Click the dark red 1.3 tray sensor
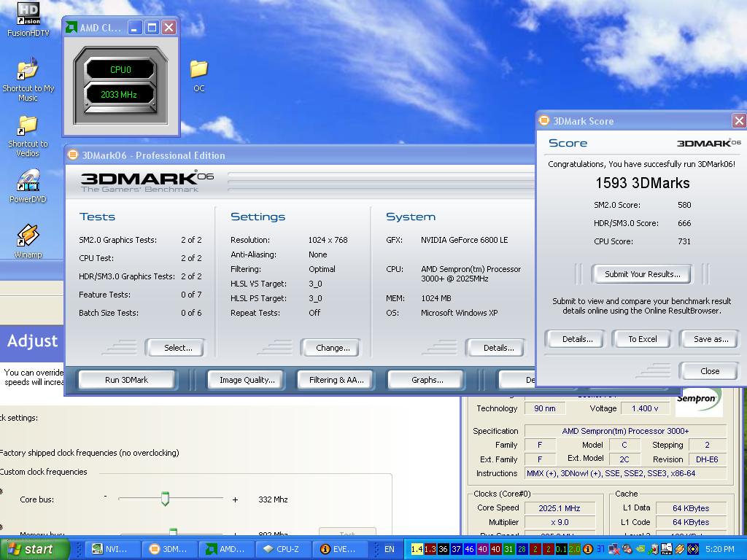 click(430, 549)
